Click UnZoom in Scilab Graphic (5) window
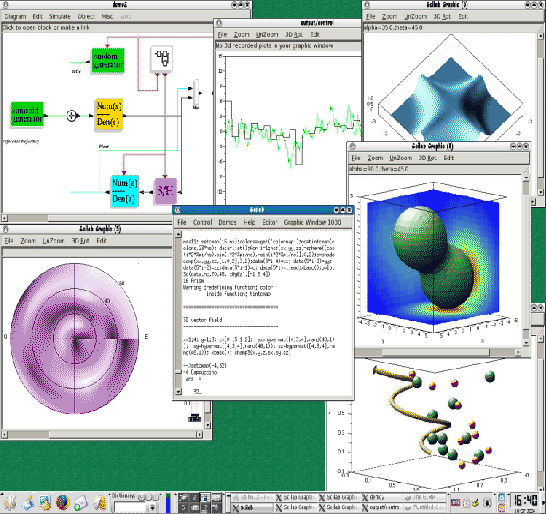This screenshot has width=546, height=514. pos(53,241)
